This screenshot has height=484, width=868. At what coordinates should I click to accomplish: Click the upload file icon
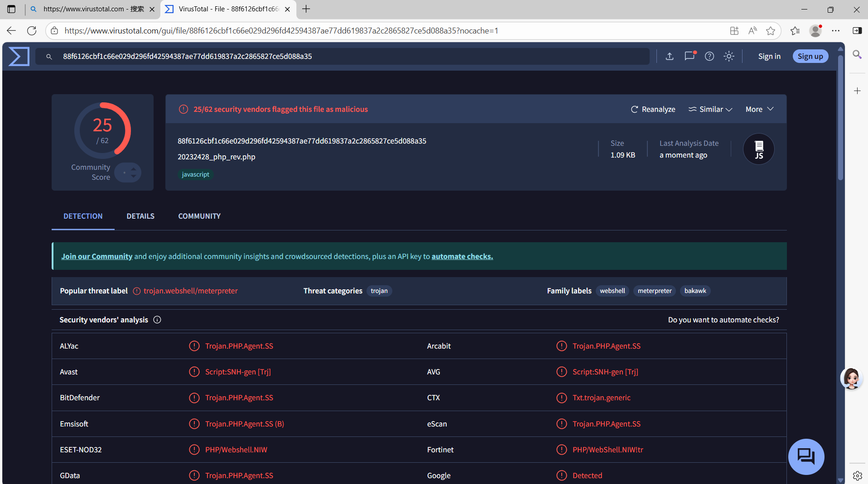click(670, 56)
